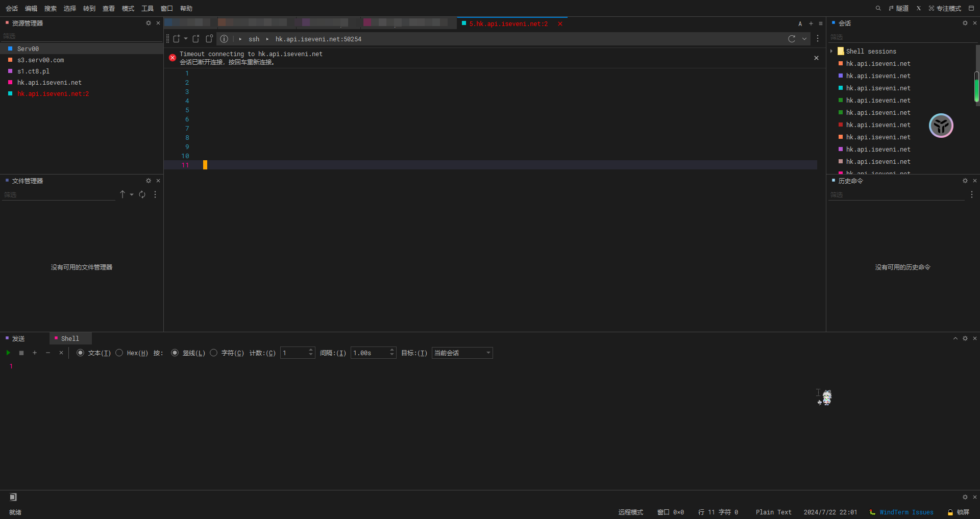
Task: Switch to the Shell tab in bottom panel
Action: [x=70, y=338]
